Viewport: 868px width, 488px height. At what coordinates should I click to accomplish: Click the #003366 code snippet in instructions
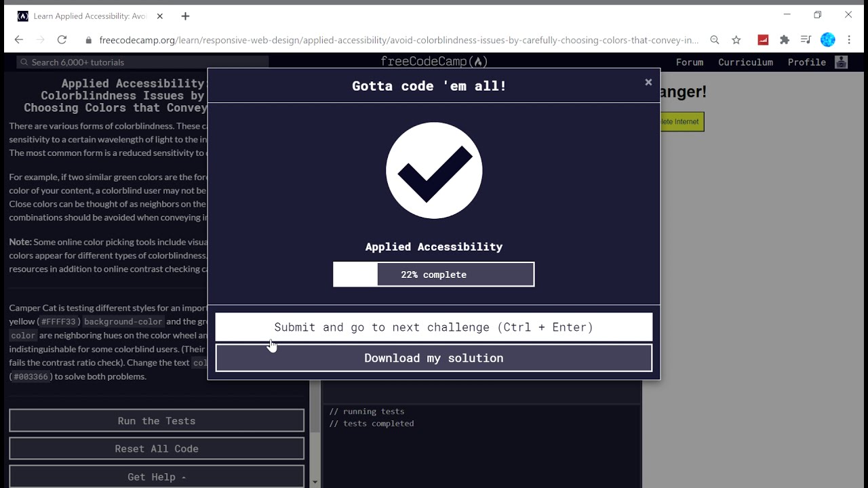[31, 377]
